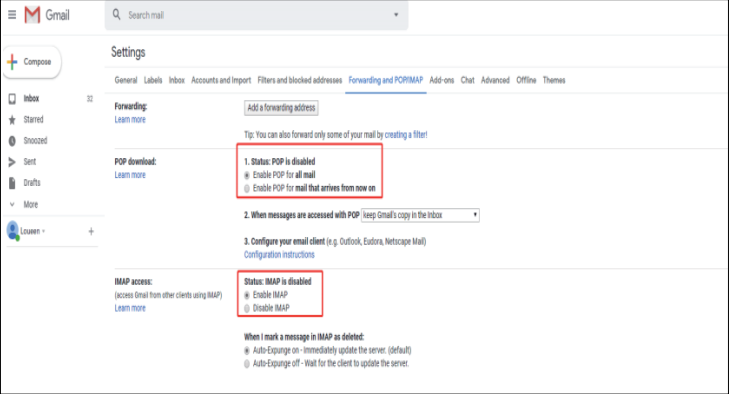Open Sent folder label

pos(29,161)
